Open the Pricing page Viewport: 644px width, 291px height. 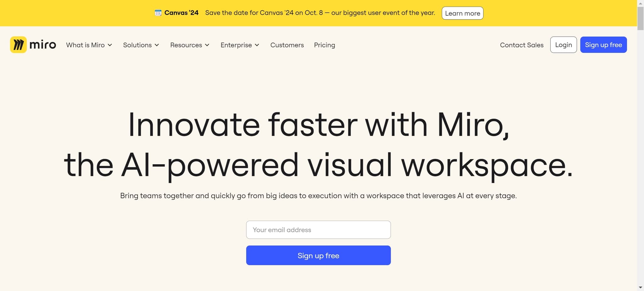click(x=324, y=45)
